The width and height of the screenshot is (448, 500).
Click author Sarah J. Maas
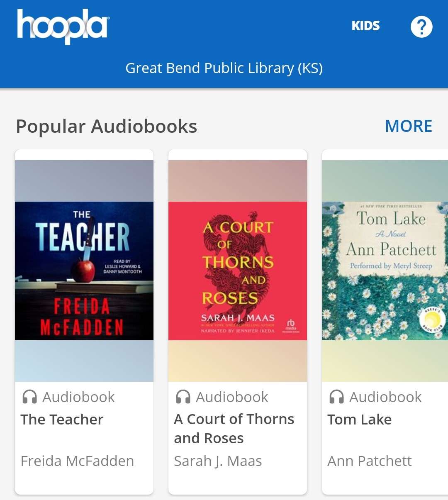[x=218, y=461]
